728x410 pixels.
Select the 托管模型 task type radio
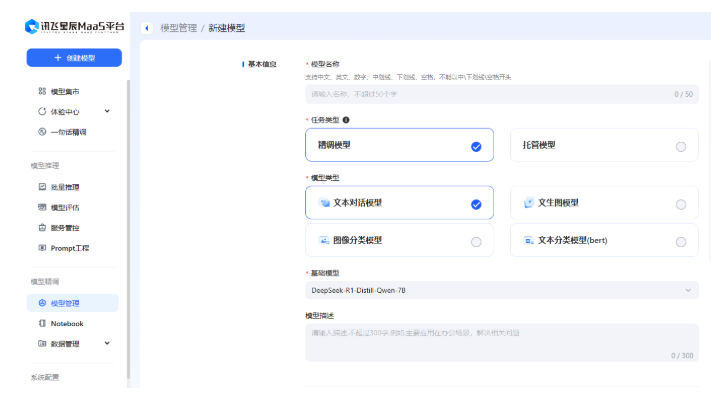pos(680,146)
